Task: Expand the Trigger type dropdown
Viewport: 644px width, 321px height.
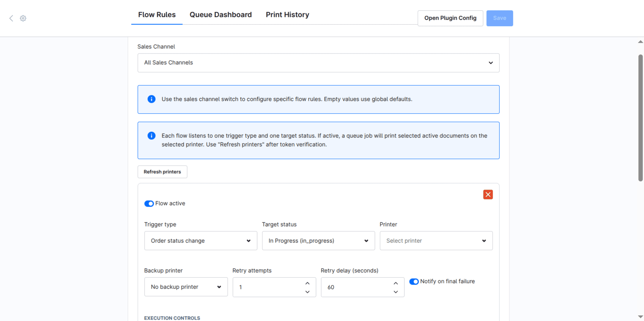Action: pos(201,241)
